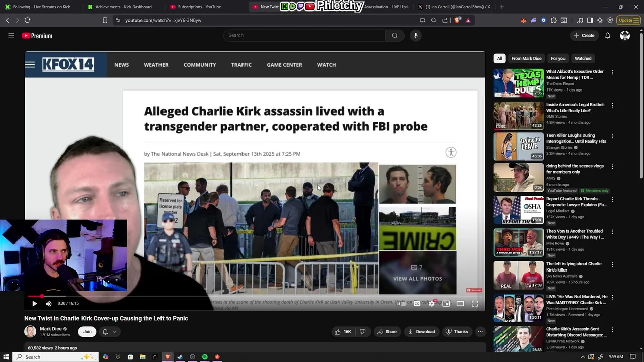Open the YouTube guide hamburger menu
This screenshot has width=644, height=362.
[11, 35]
